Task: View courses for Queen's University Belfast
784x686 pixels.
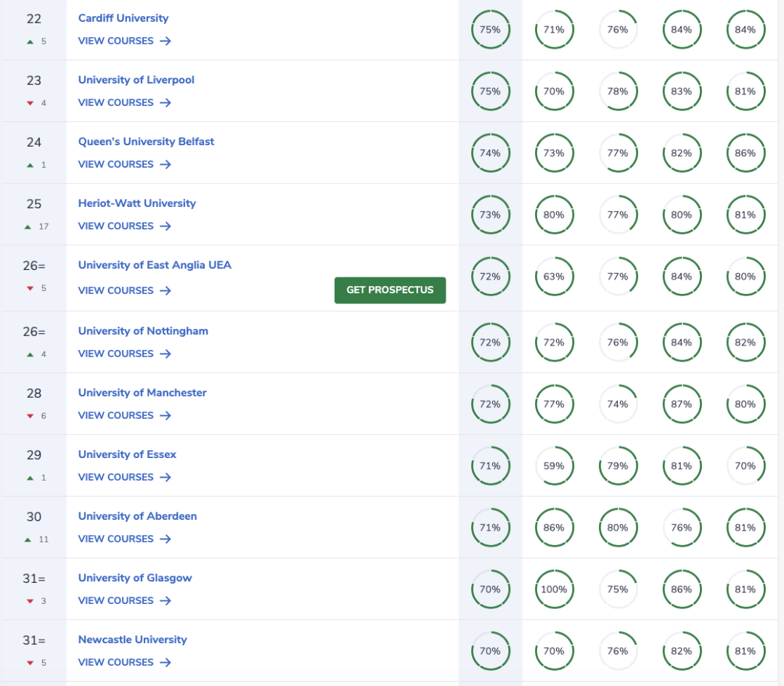Action: coord(125,165)
